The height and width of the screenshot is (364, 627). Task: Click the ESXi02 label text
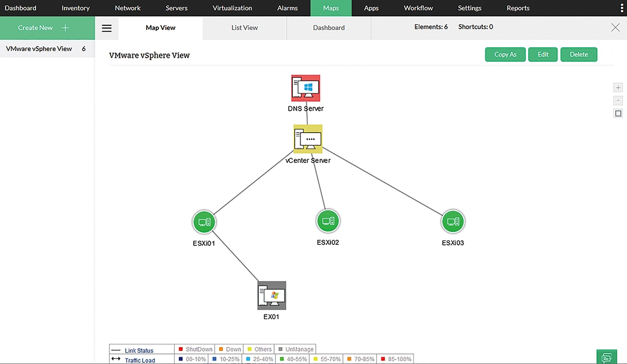coord(328,243)
